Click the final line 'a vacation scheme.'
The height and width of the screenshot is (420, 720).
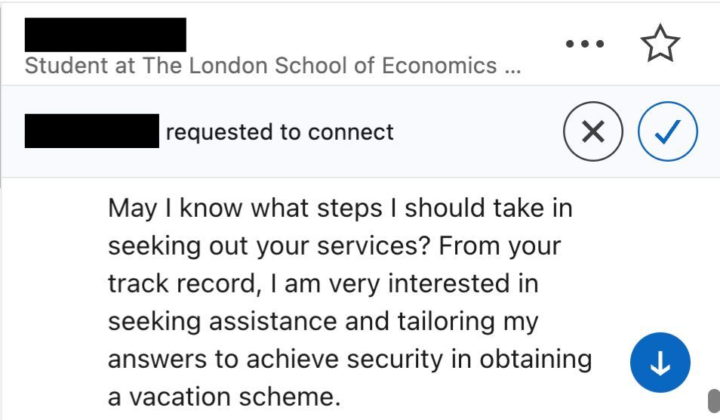(224, 395)
